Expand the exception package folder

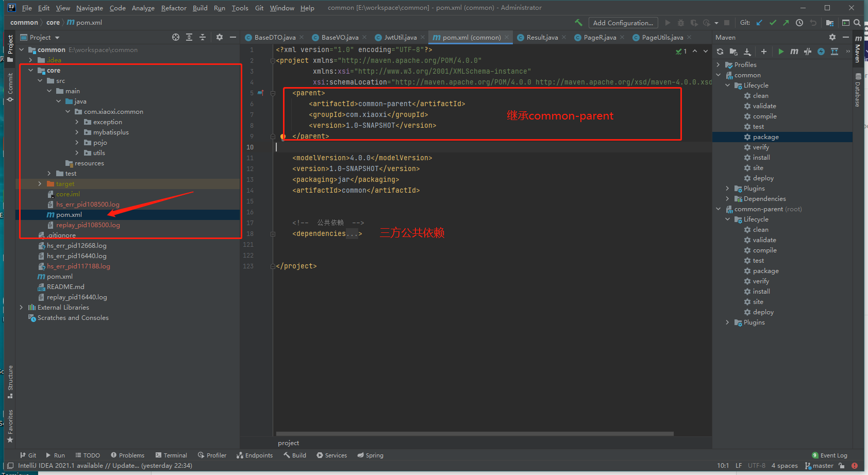77,122
